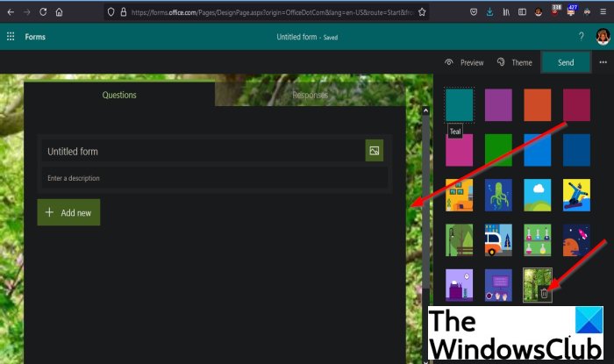Viewport: 614px width, 364px height.
Task: Choose the orange house theme thumbnail
Action: [x=459, y=195]
